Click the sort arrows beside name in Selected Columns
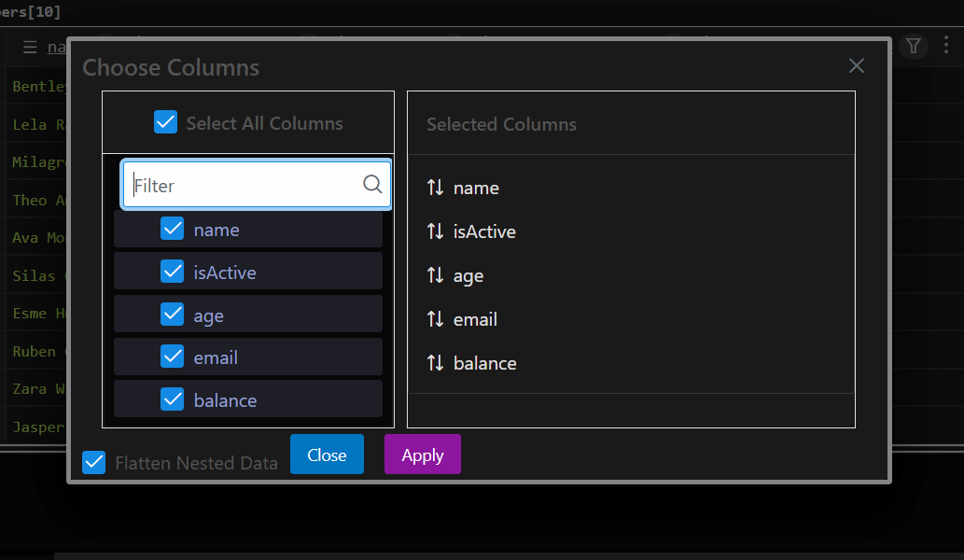Screen dimensions: 964x560 436,188
